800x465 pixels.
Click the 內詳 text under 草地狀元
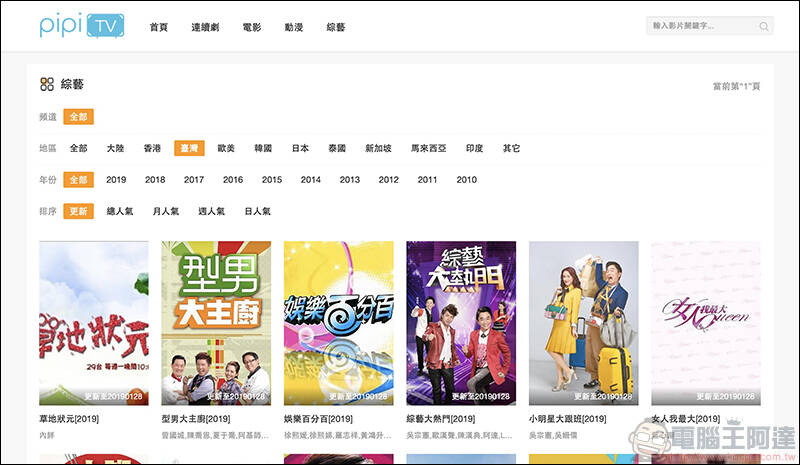click(x=47, y=435)
